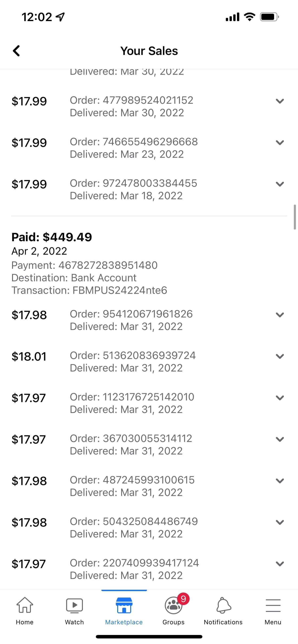Expand order 746655496296668 chevron
This screenshot has width=298, height=644.
(x=280, y=143)
